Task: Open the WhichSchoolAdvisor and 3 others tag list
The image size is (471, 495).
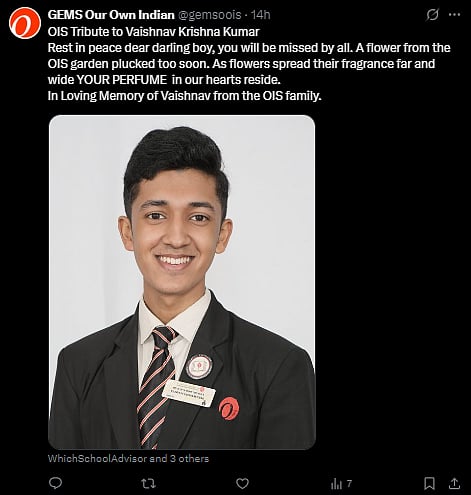Action: pyautogui.click(x=128, y=459)
